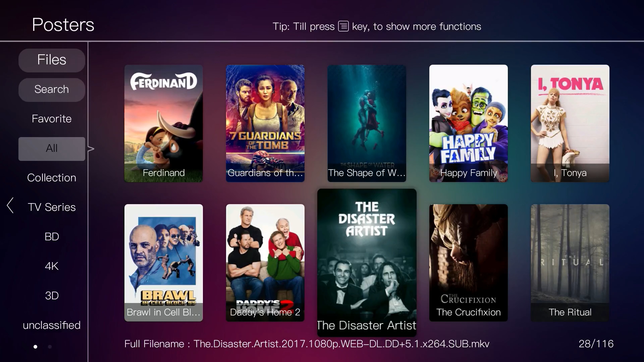Open the Files menu item
Viewport: 644px width, 362px height.
[x=52, y=60]
